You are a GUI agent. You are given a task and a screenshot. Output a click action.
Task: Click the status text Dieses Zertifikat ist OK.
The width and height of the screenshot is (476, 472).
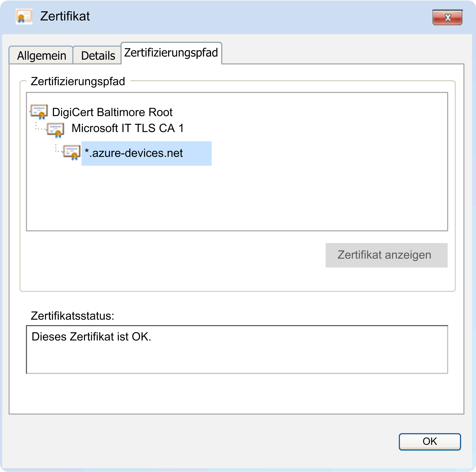[x=91, y=337]
